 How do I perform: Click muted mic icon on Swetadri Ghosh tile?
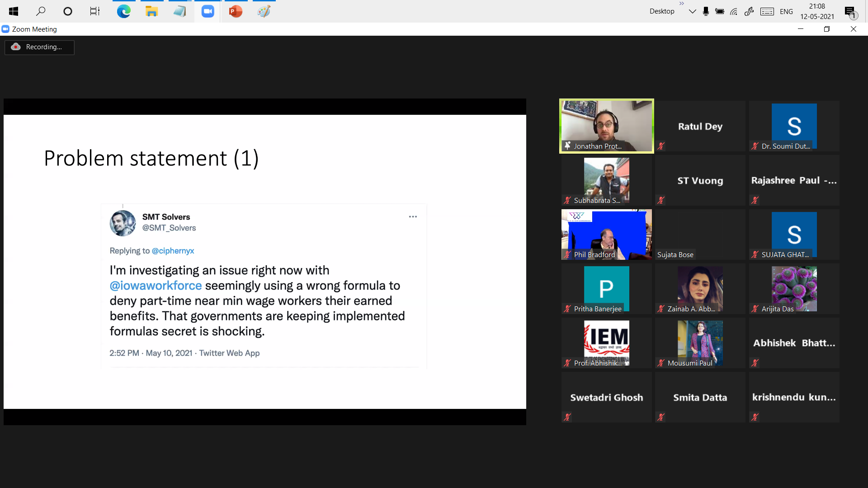click(567, 417)
